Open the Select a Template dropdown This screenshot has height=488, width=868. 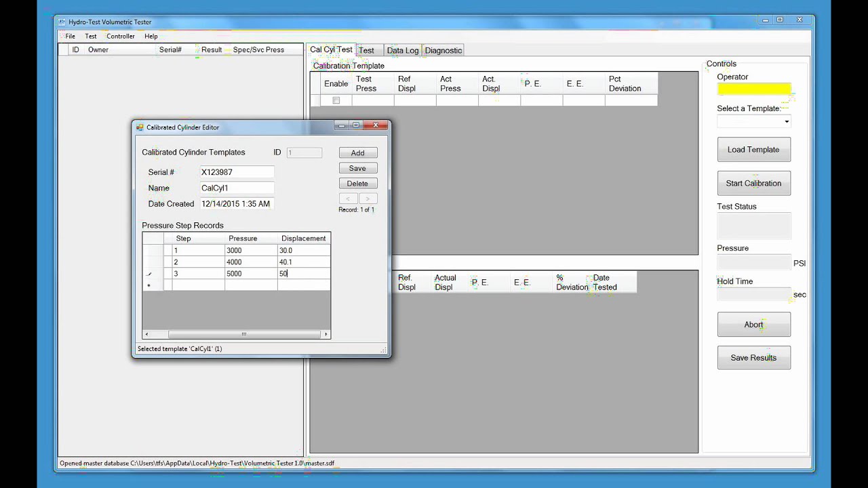tap(787, 122)
